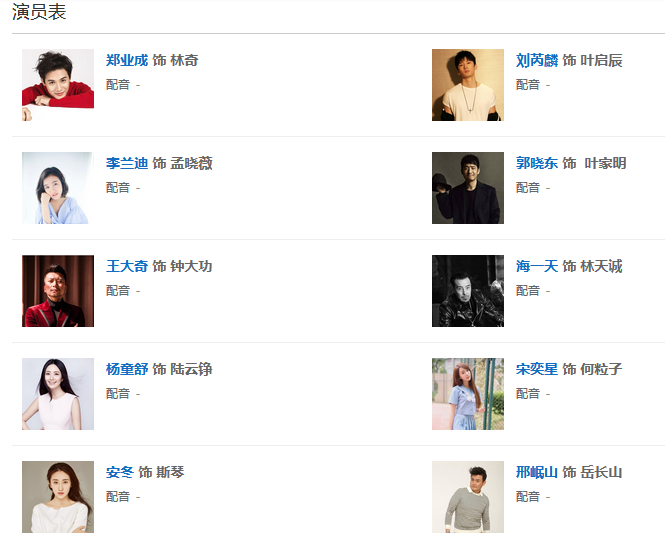Select the 郭晓东 name link
The height and width of the screenshot is (546, 665).
tap(537, 164)
